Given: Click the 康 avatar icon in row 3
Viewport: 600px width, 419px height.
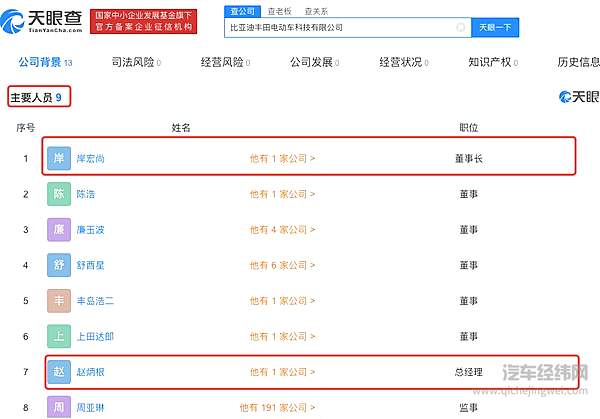Looking at the screenshot, I should pos(59,229).
